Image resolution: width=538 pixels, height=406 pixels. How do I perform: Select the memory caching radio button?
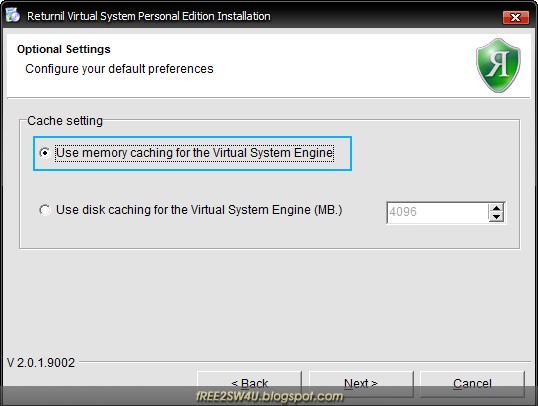point(45,153)
